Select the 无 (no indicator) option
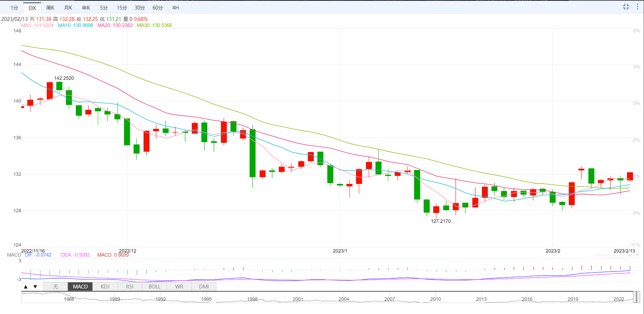The width and height of the screenshot is (644, 314). [x=56, y=287]
